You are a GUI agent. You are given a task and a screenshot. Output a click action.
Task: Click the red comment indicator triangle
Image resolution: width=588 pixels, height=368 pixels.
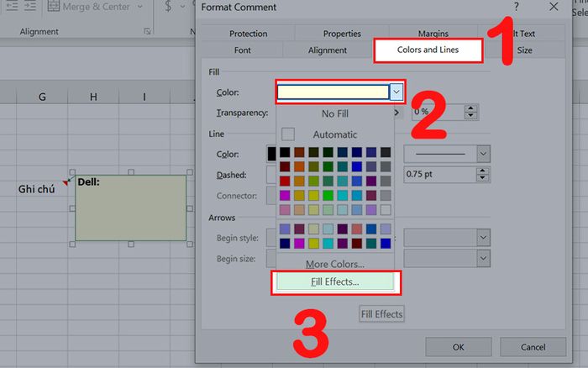(66, 182)
